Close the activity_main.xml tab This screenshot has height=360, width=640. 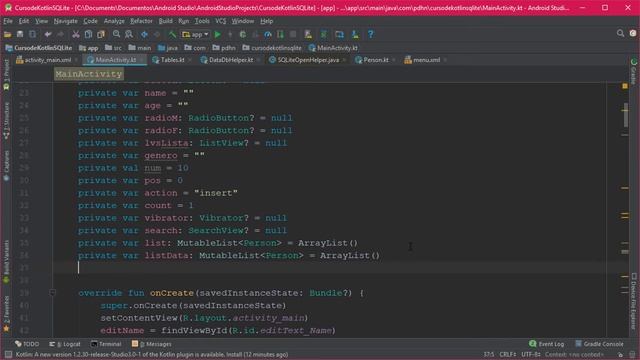(76, 60)
